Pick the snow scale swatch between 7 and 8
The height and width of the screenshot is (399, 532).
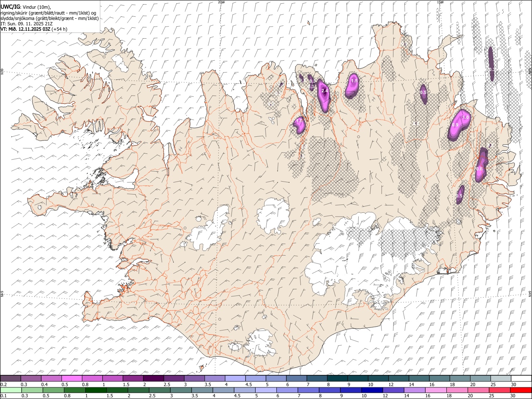click(x=317, y=378)
